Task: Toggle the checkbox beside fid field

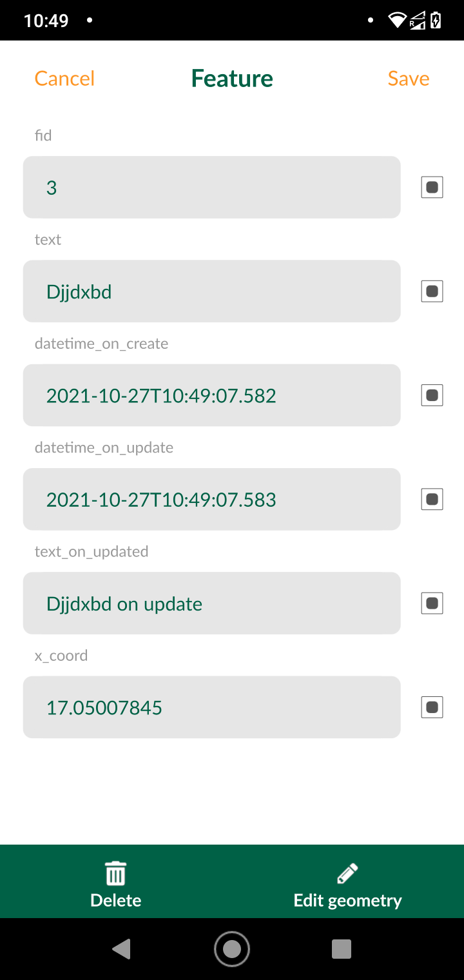Action: (x=432, y=187)
